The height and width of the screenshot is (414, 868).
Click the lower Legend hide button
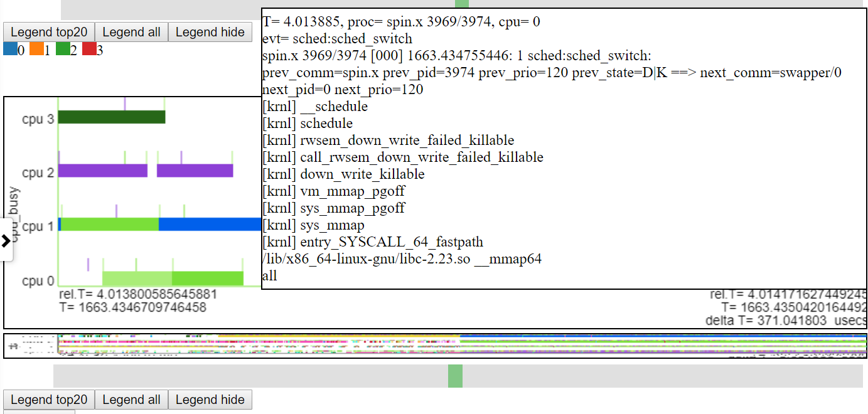point(210,400)
